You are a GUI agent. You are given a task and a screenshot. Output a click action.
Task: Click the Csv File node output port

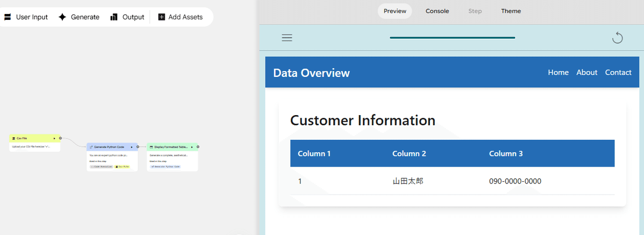pos(60,138)
